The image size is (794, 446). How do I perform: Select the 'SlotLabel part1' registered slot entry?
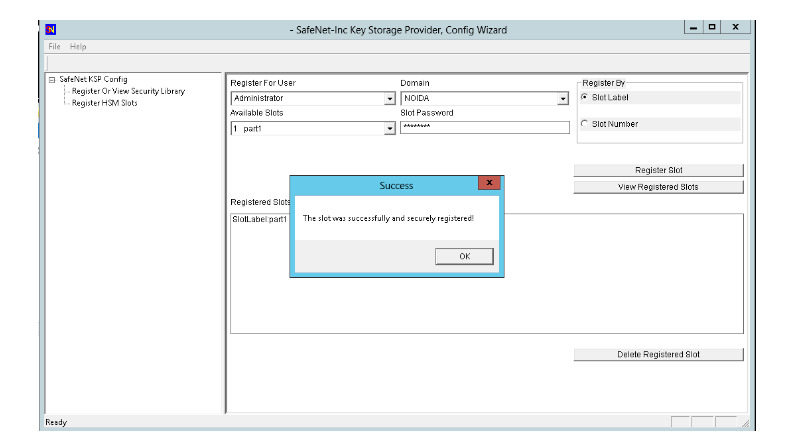click(259, 219)
